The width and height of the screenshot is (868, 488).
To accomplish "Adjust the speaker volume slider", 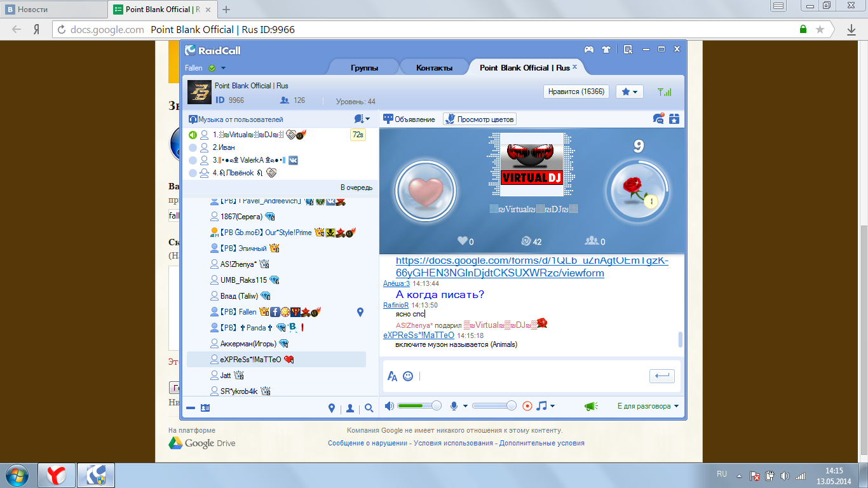I will pos(420,406).
